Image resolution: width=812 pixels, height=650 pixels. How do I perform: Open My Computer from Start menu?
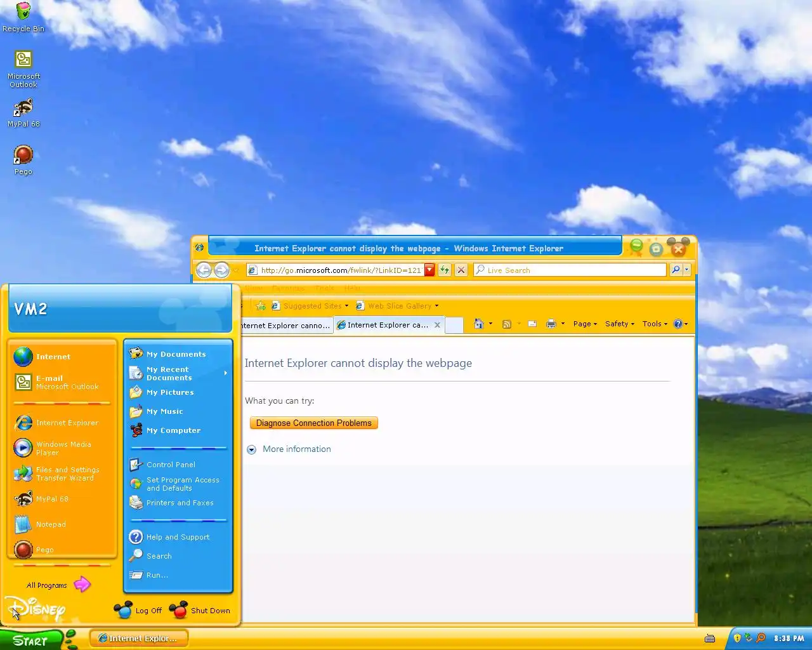(178, 430)
